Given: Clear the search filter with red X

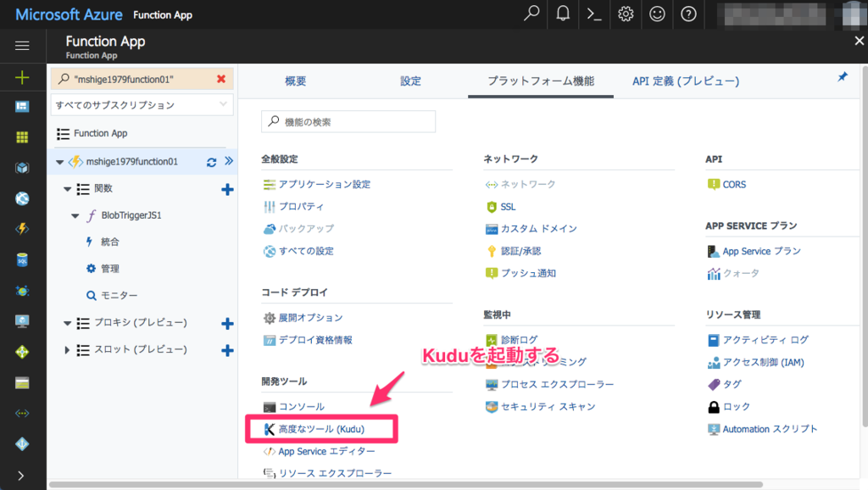Looking at the screenshot, I should (x=221, y=79).
